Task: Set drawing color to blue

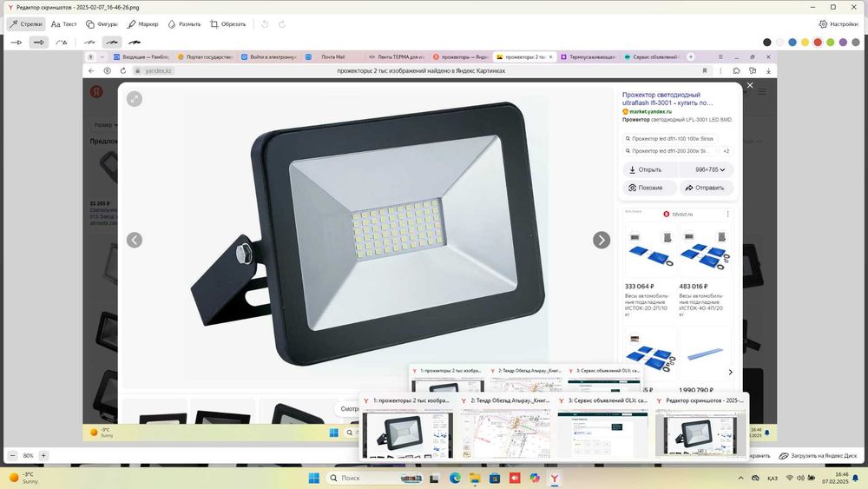Action: click(792, 42)
